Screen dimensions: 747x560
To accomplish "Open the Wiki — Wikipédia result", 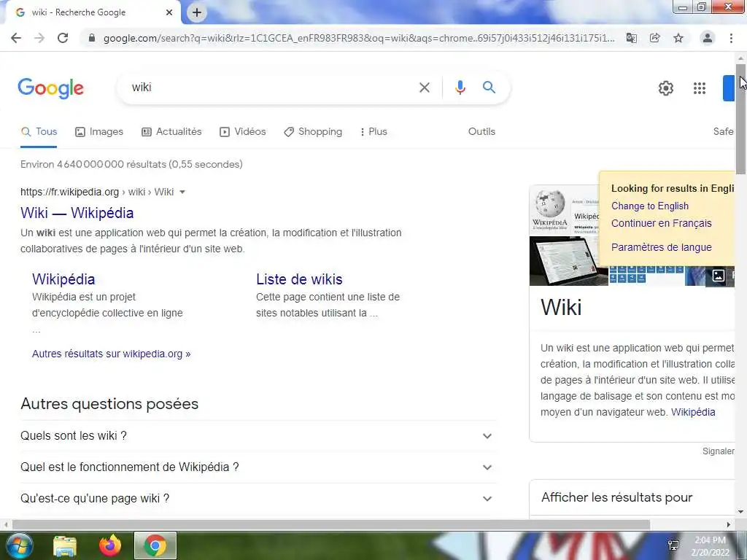I will pyautogui.click(x=77, y=213).
